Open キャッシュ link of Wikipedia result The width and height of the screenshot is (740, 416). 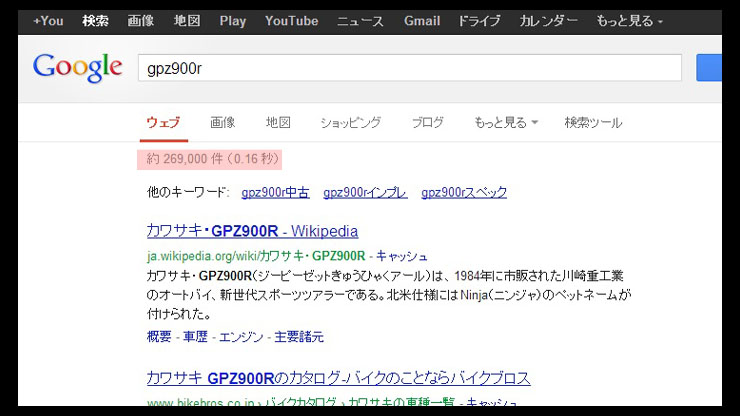(402, 256)
